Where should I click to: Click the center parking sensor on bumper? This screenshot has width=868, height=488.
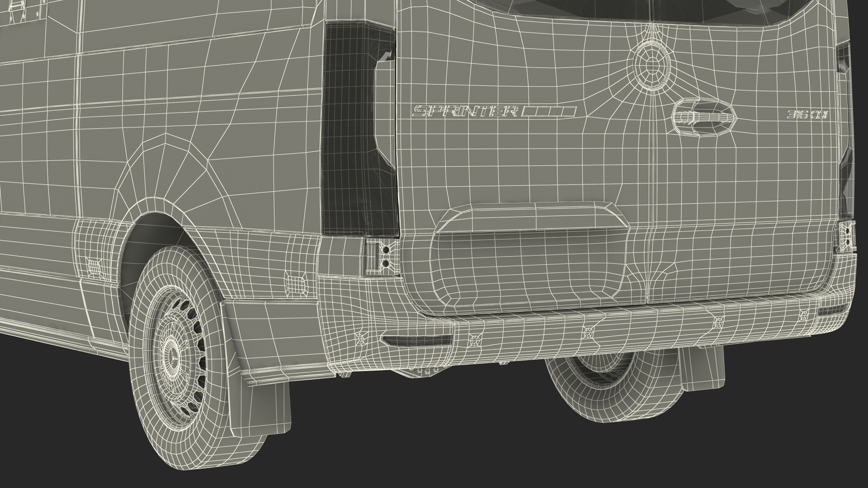click(588, 332)
